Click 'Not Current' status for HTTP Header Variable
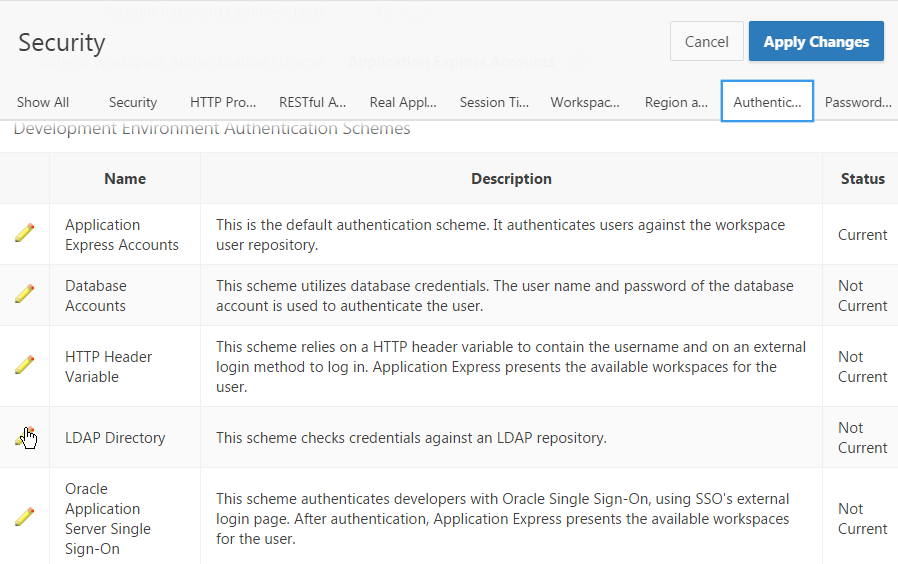Screen dimensions: 898x564 coord(862,366)
